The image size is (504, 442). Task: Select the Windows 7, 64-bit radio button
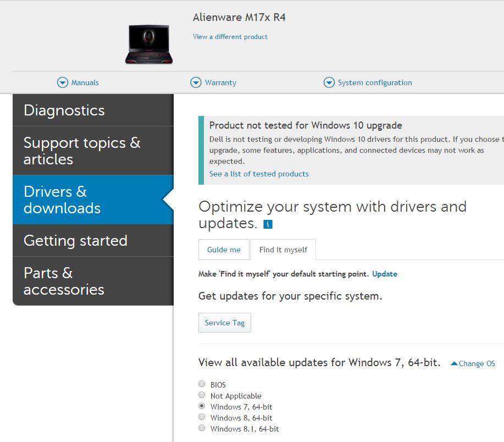click(202, 406)
